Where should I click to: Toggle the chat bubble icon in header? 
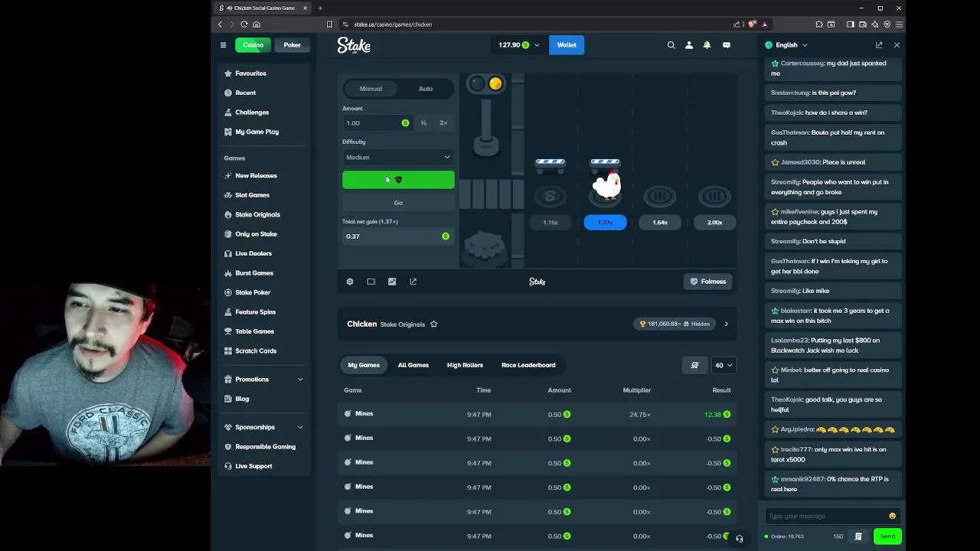[x=727, y=45]
